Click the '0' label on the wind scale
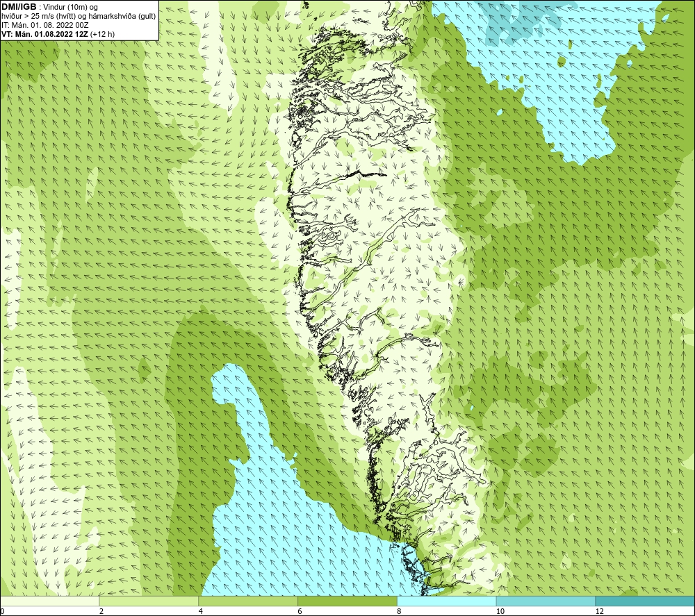Viewport: 695px width, 616px height. click(2, 611)
